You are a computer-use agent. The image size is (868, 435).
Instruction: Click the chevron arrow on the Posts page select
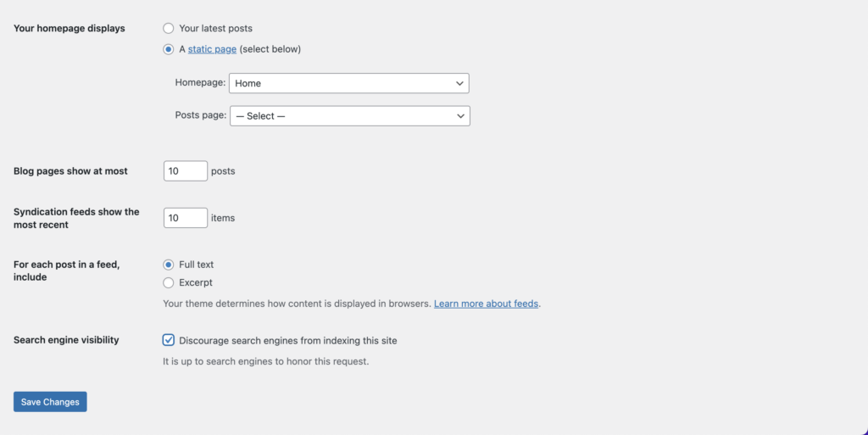click(460, 115)
